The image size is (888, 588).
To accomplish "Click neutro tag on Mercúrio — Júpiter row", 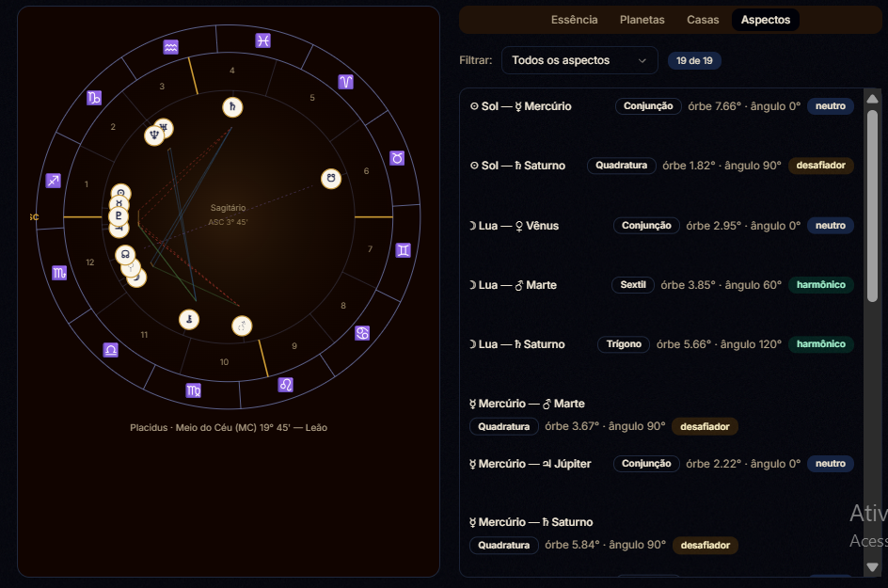I will point(831,464).
